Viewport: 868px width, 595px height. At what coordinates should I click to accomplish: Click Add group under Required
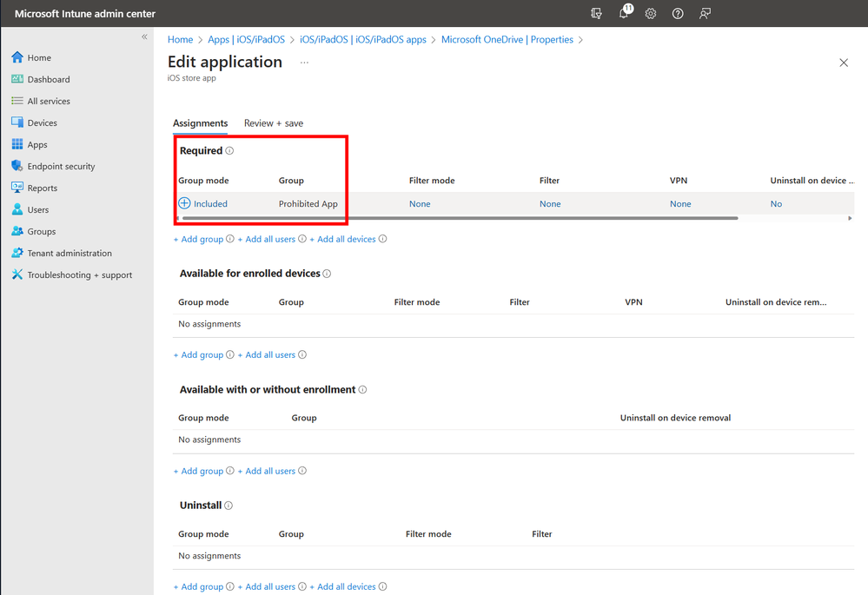tap(198, 239)
